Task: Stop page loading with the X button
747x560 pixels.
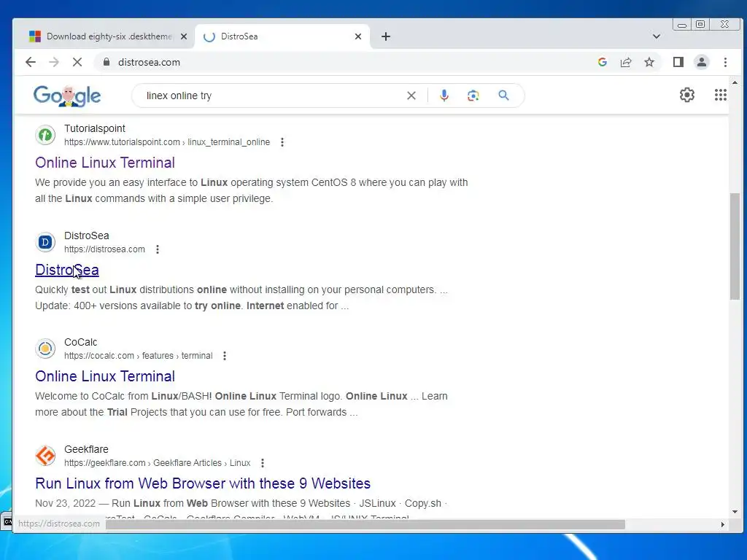Action: (x=77, y=62)
